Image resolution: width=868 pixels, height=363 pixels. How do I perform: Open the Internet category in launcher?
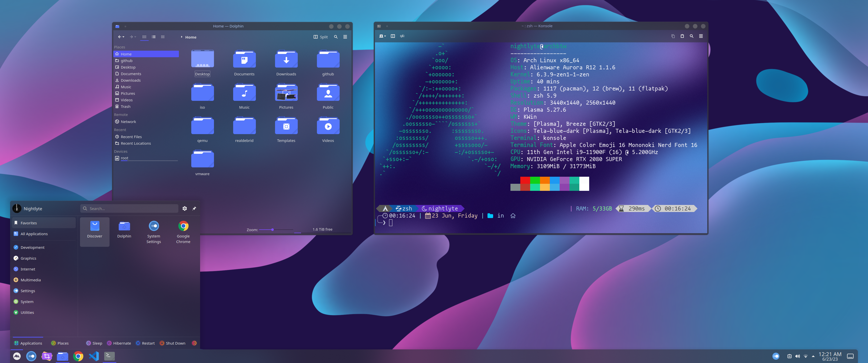(x=44, y=269)
